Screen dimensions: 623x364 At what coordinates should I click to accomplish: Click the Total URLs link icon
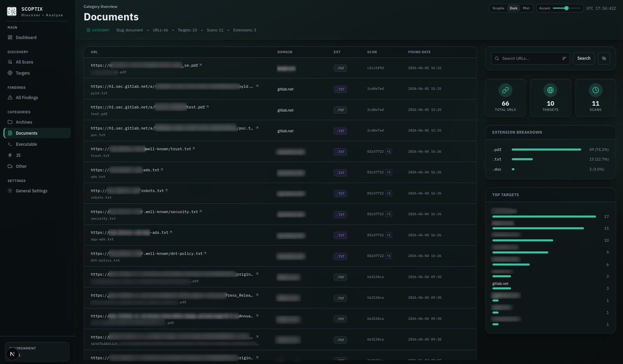pos(505,90)
